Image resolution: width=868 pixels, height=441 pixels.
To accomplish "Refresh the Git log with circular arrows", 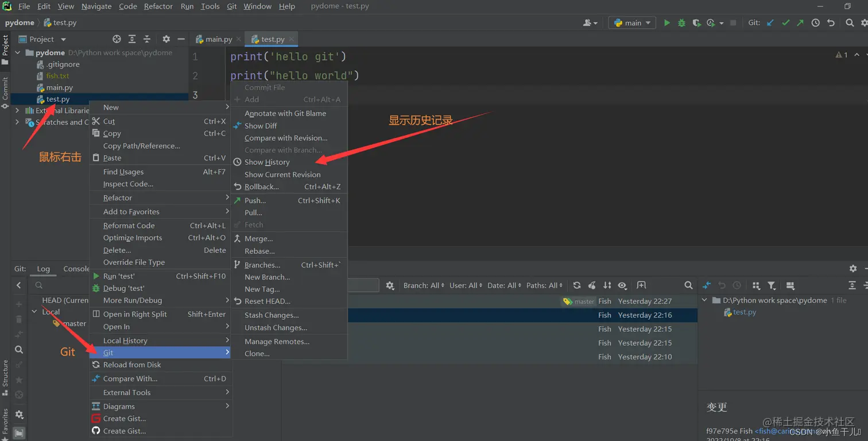I will (577, 285).
